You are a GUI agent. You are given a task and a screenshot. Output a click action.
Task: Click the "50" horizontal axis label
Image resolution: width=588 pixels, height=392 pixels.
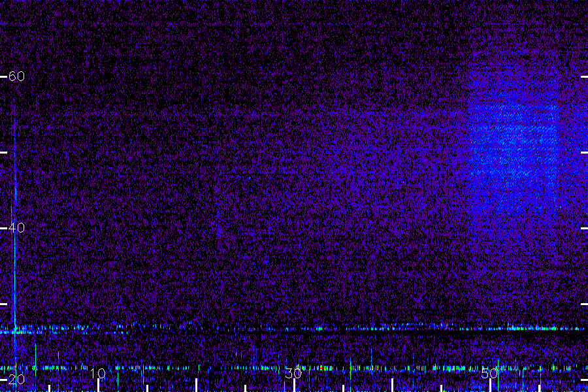489,373
